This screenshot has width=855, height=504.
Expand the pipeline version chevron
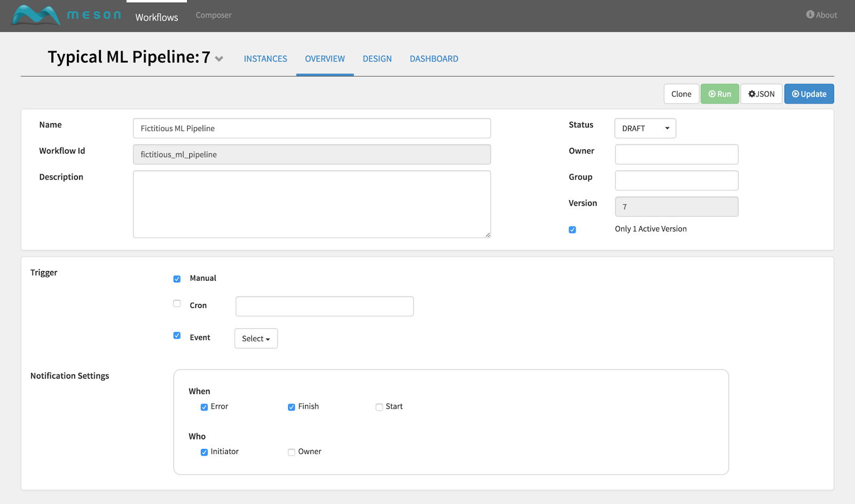(219, 59)
